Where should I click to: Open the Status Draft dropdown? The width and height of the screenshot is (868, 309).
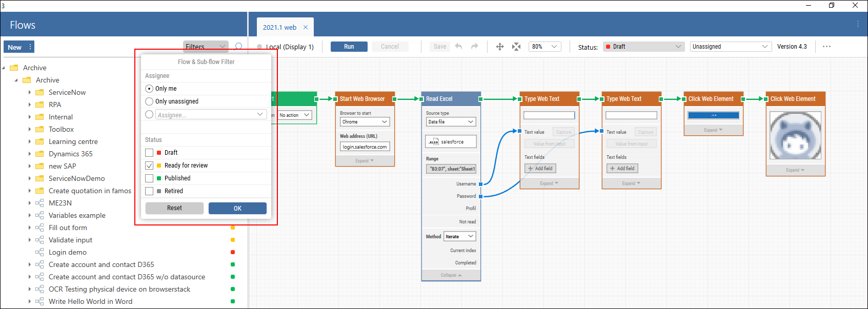coord(643,47)
